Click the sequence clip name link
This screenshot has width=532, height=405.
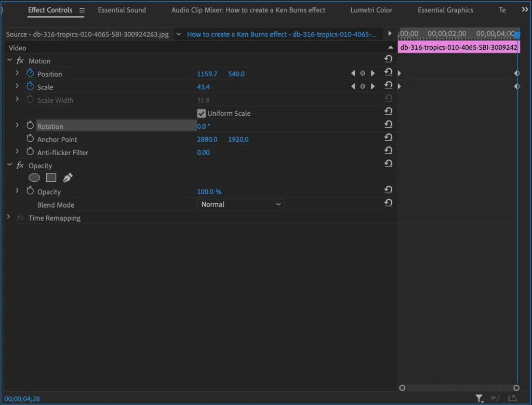(281, 34)
